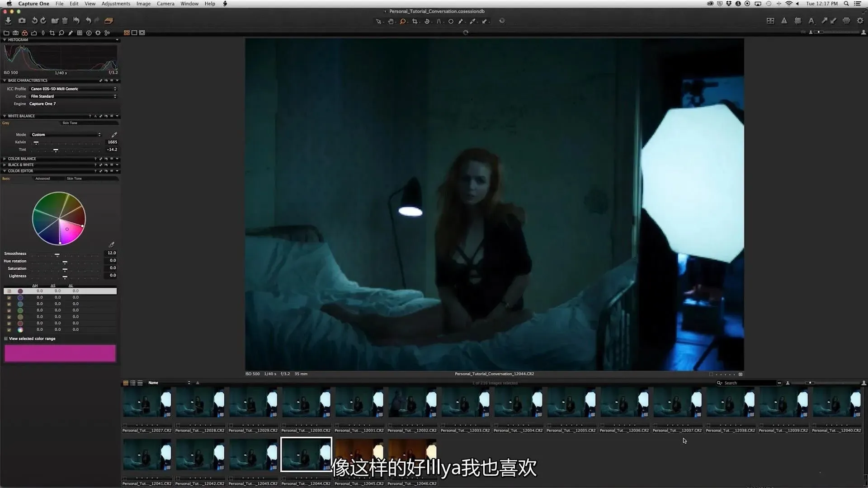Open the white balance Mode dropdown
Viewport: 868px width, 488px height.
click(66, 135)
